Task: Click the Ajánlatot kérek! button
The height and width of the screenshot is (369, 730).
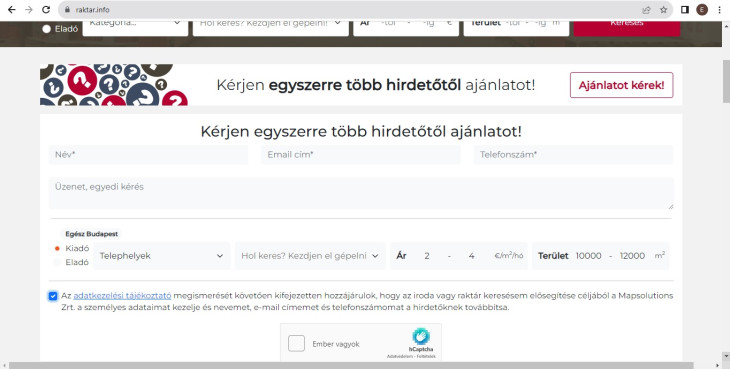Action: click(622, 85)
